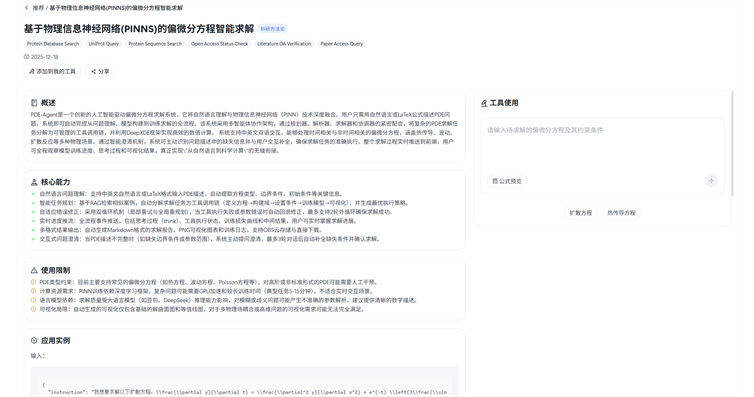Select the Protein Sequence Search tag
754x397 pixels.
[x=155, y=44]
